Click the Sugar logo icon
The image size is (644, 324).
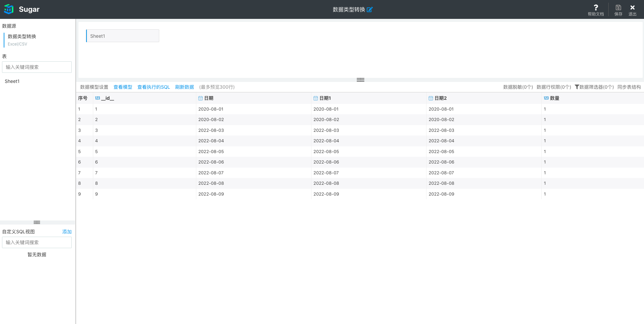pos(9,9)
